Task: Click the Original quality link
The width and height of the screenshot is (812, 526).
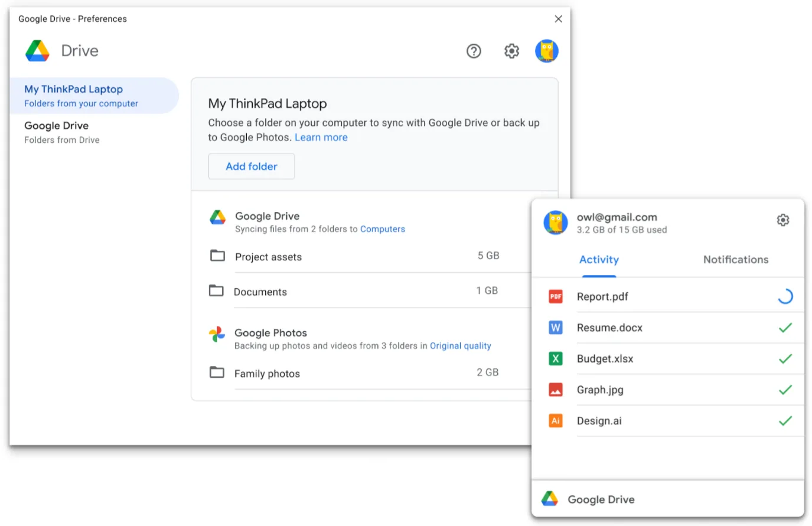Action: [x=460, y=346]
